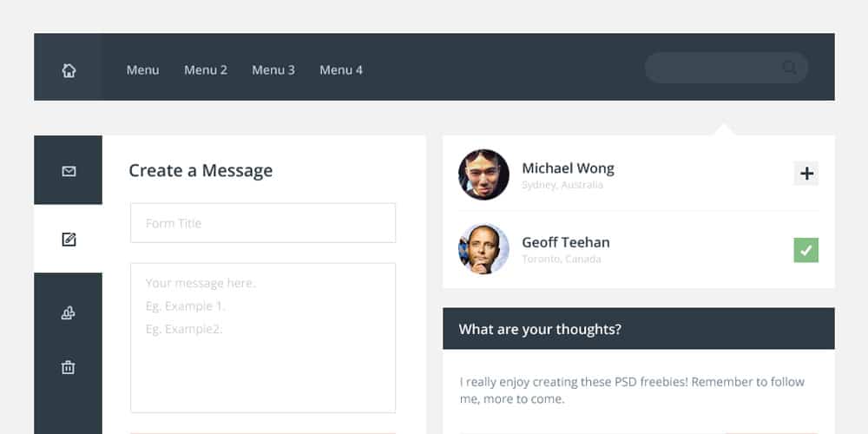Open Geoff Teehan's name link
The width and height of the screenshot is (868, 434).
(565, 242)
